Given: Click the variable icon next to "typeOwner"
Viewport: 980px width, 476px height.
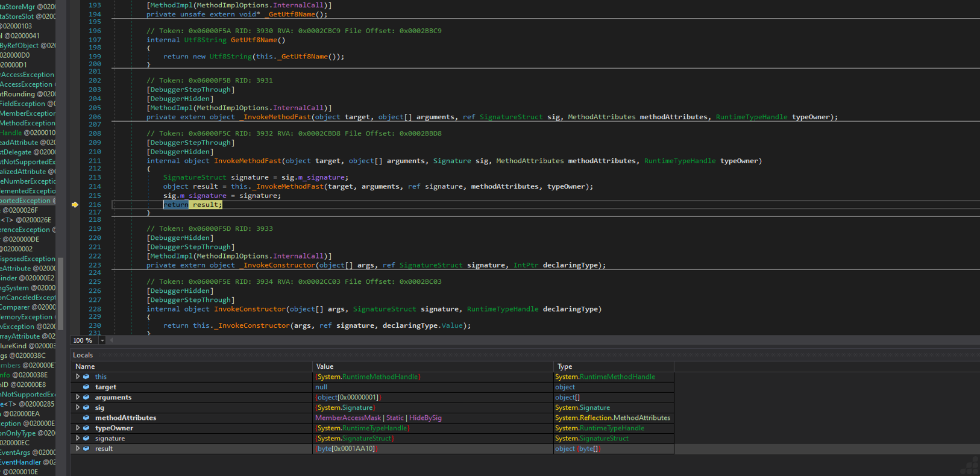Looking at the screenshot, I should 86,428.
